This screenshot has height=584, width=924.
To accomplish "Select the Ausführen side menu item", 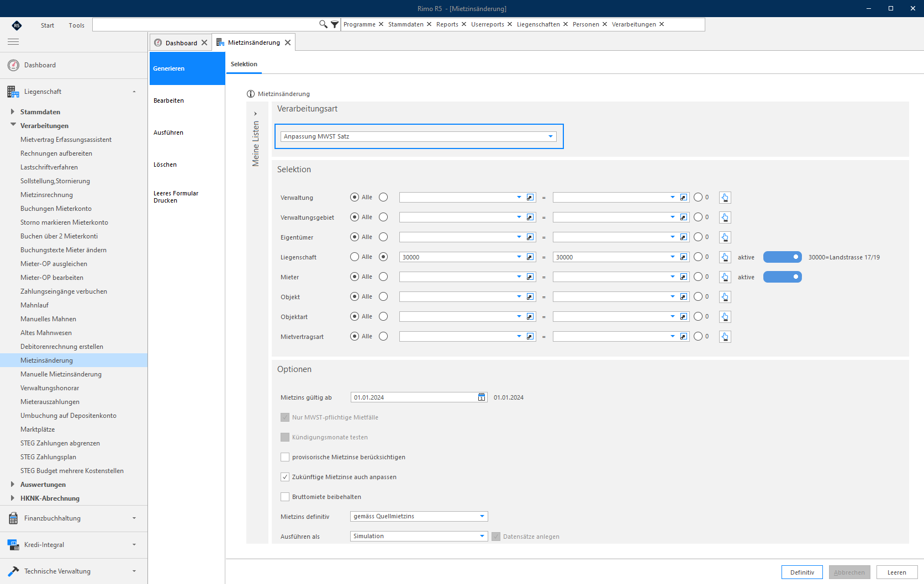I will pos(187,132).
